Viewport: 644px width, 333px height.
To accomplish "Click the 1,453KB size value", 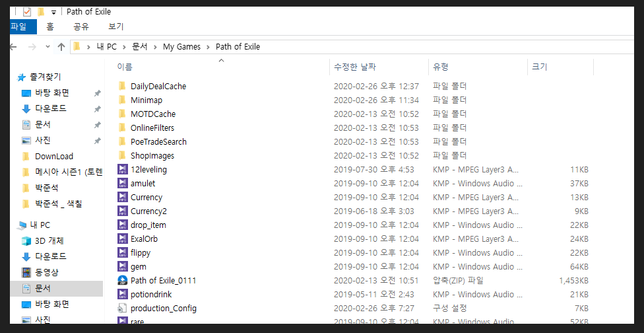I will coord(573,280).
